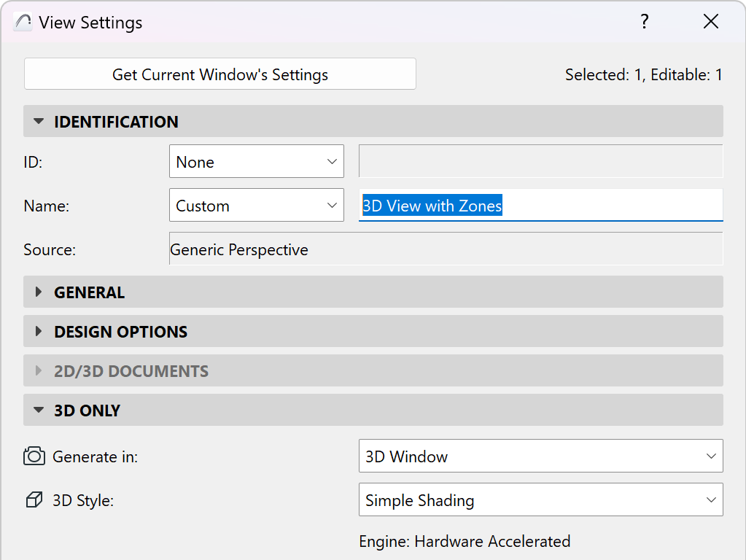
Task: Open the 3D Style Simple Shading dropdown
Action: point(540,500)
